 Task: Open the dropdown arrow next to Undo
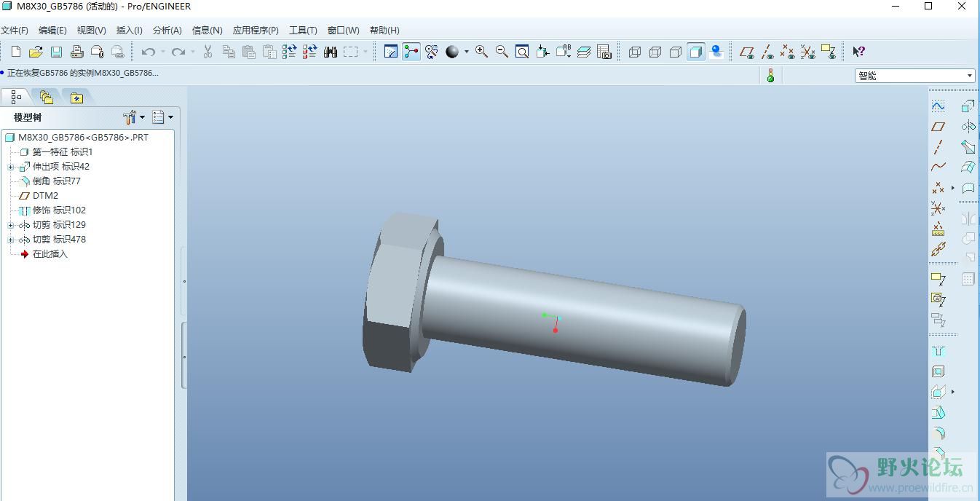pyautogui.click(x=162, y=52)
